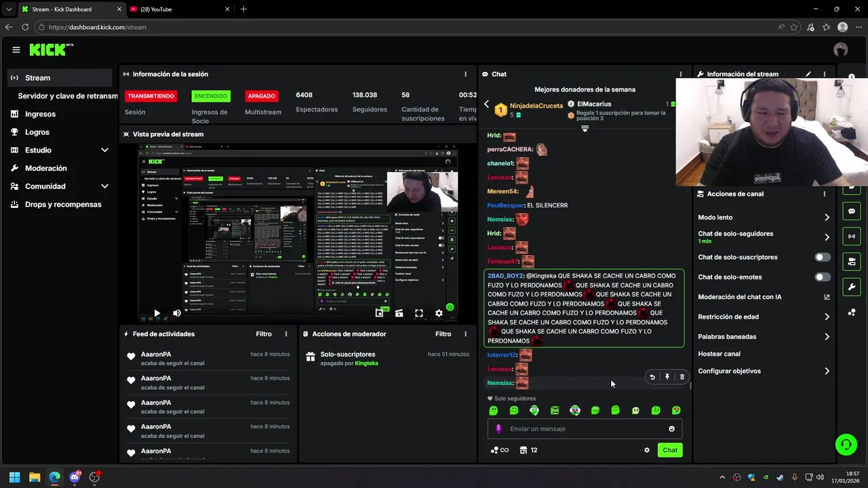This screenshot has height=488, width=868.
Task: Click the browser address bar URL
Action: (97, 27)
